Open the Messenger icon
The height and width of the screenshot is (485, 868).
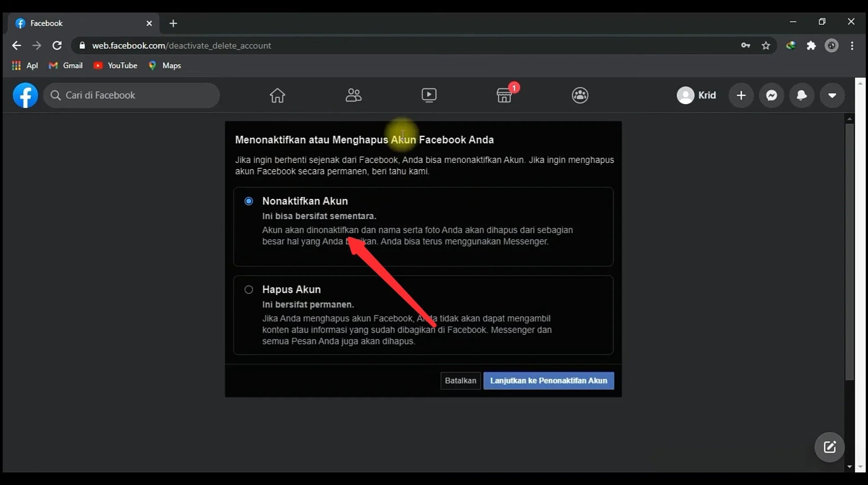click(772, 95)
